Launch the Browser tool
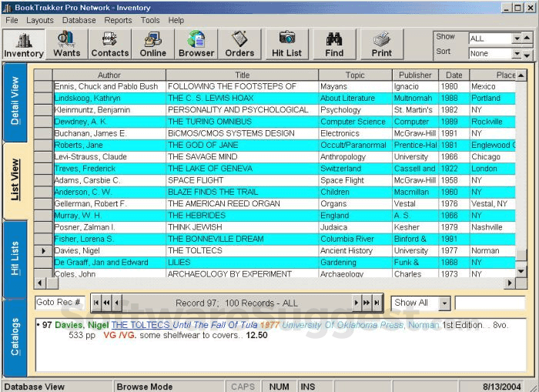The height and width of the screenshot is (392, 539). pos(196,45)
